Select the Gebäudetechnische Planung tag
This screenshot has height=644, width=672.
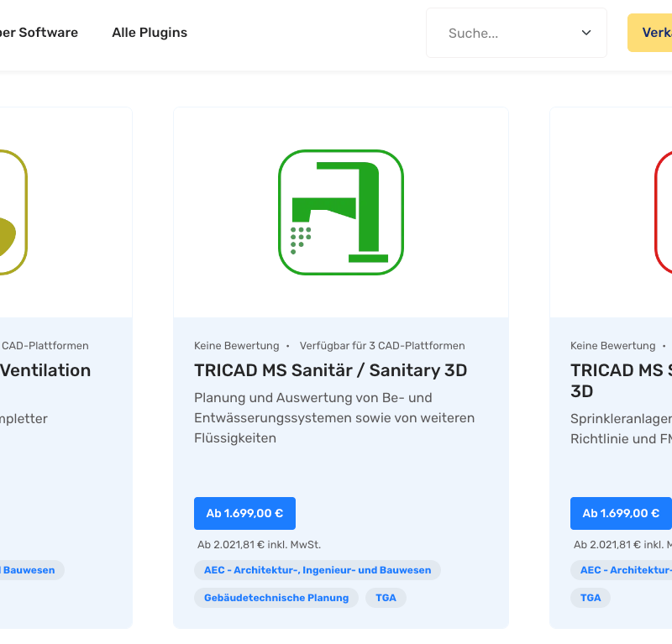pyautogui.click(x=276, y=598)
